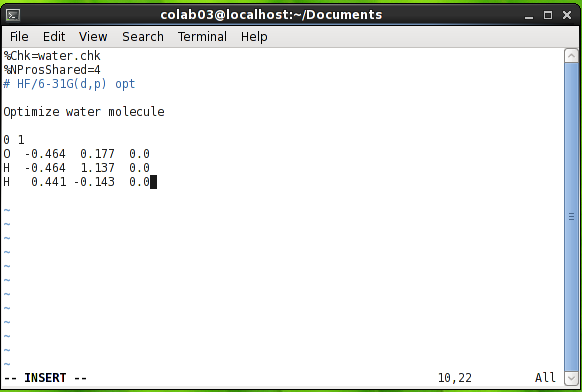
Task: Click the scrollbar down arrow
Action: point(571,378)
